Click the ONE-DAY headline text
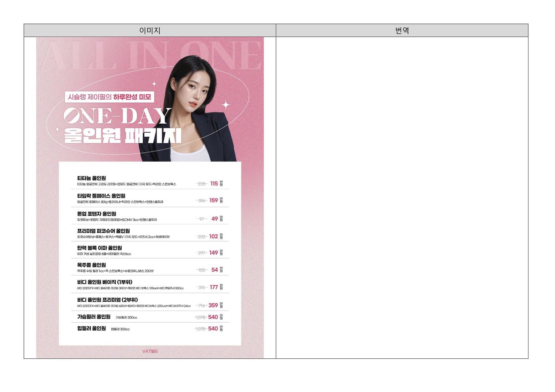 click(x=117, y=116)
